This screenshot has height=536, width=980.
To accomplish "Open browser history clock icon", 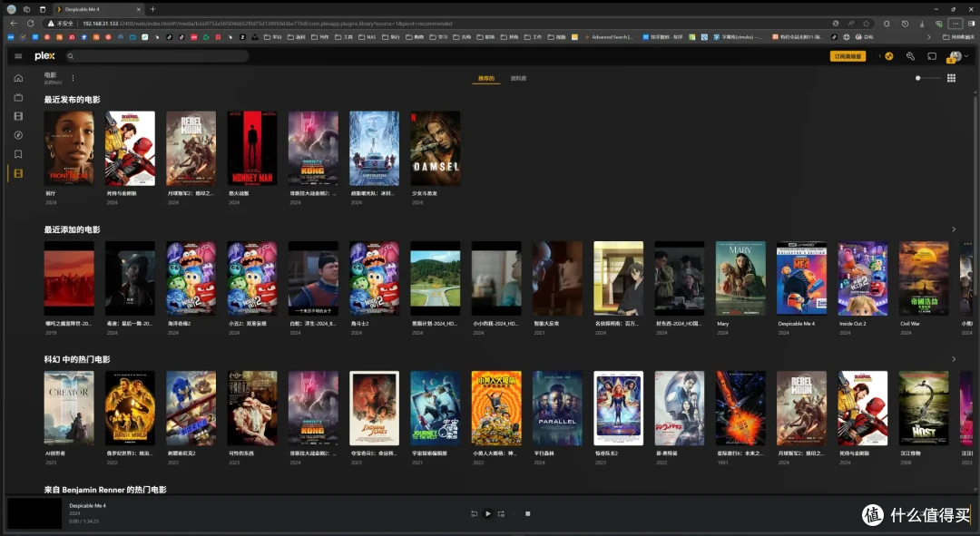I will (905, 23).
